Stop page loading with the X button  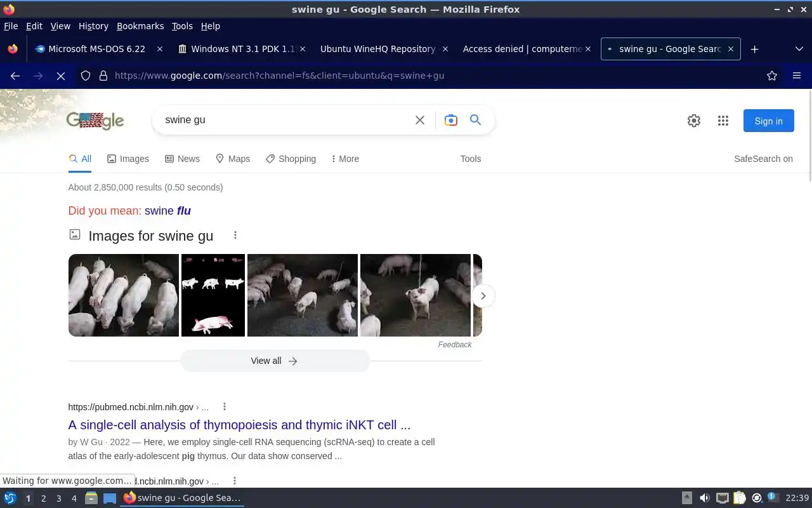point(61,76)
